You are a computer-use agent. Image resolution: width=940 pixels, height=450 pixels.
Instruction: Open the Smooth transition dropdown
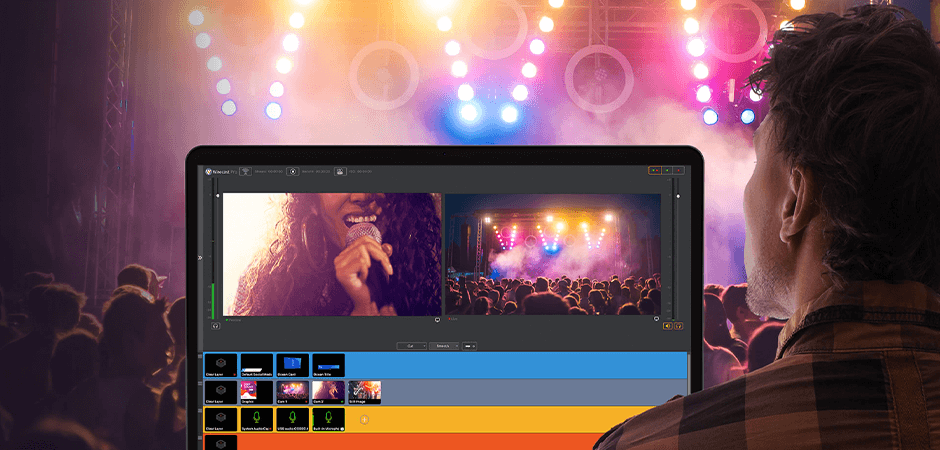click(444, 346)
